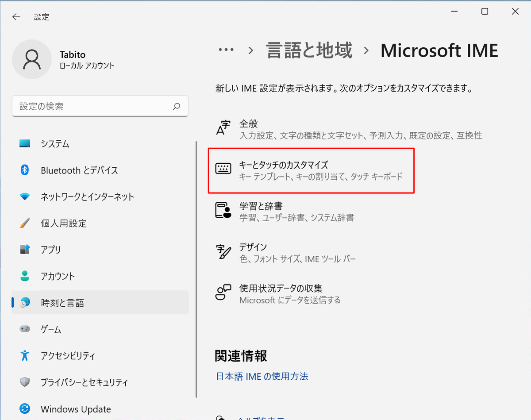Click the 全般 font character icon
531x420 pixels.
[223, 127]
